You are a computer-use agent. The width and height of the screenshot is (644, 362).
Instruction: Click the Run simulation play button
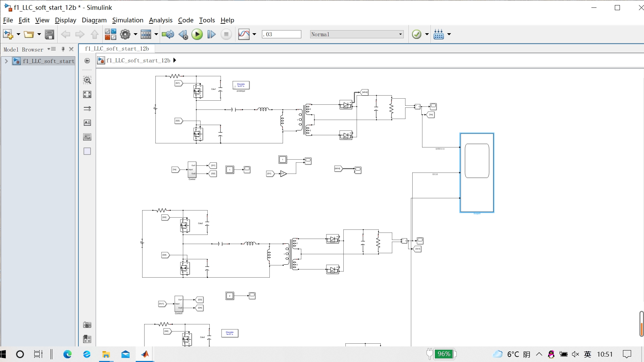pyautogui.click(x=197, y=34)
